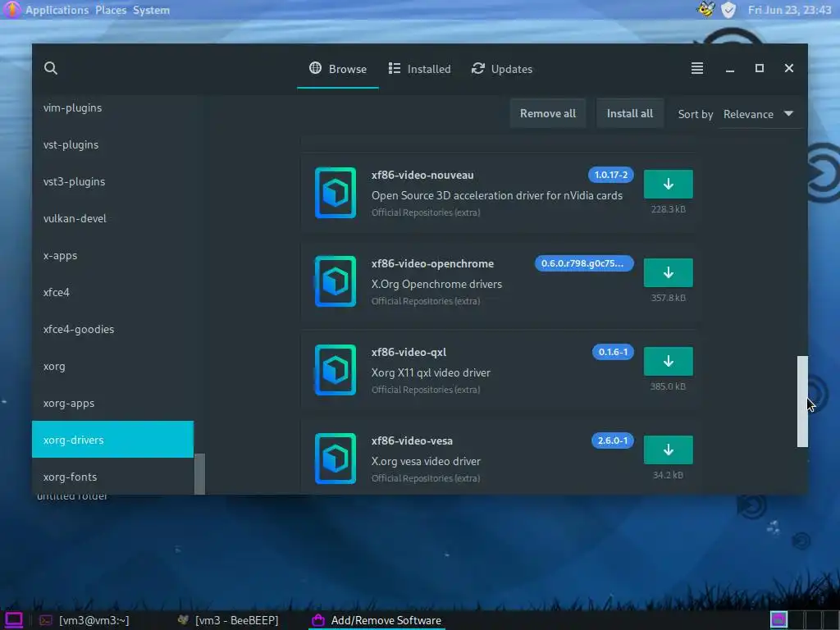
Task: Maximize the Add/Remove Software window
Action: [759, 68]
